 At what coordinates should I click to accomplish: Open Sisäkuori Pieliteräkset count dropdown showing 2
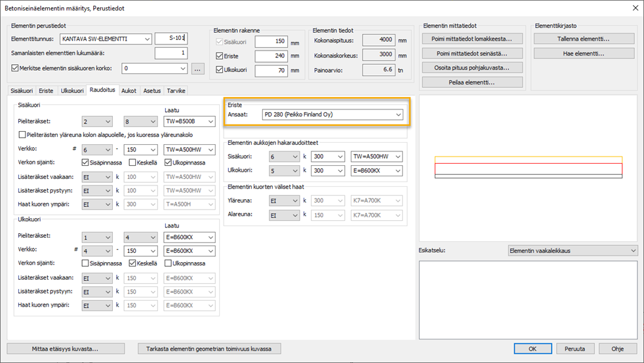click(x=97, y=121)
